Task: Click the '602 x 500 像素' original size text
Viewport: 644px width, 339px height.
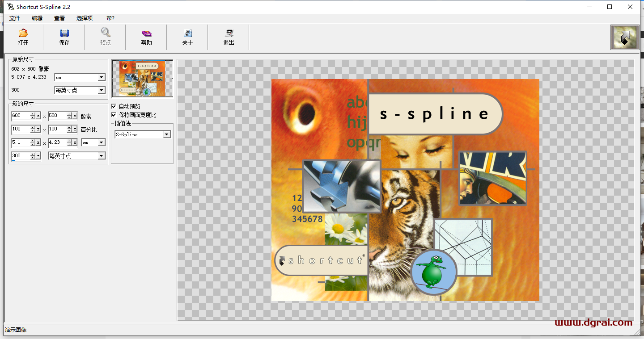Action: coord(30,69)
